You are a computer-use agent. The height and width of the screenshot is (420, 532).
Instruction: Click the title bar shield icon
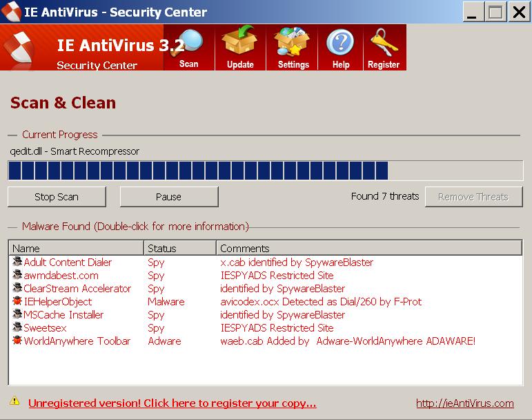point(11,11)
